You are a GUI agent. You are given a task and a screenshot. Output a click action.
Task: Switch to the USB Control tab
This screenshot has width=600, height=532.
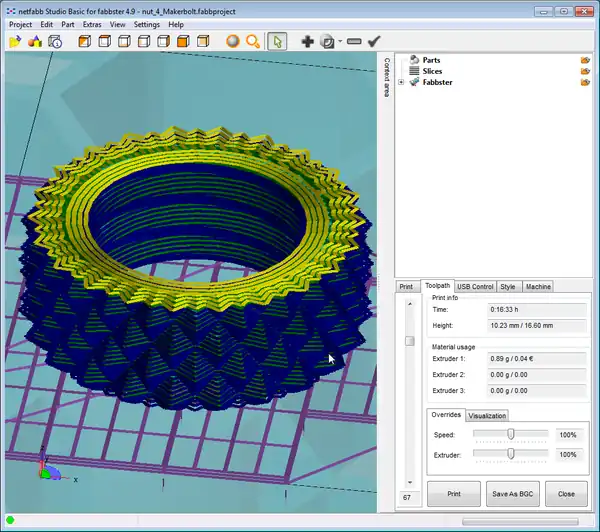coord(475,287)
